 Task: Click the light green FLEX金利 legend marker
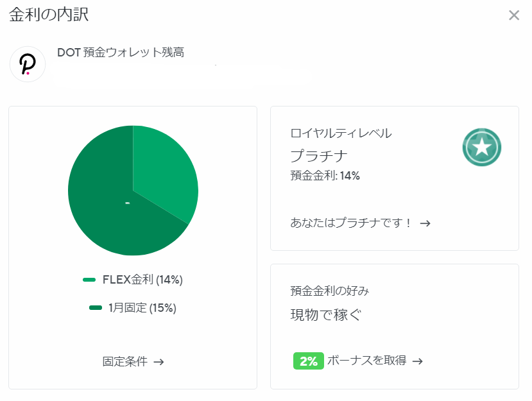point(89,280)
